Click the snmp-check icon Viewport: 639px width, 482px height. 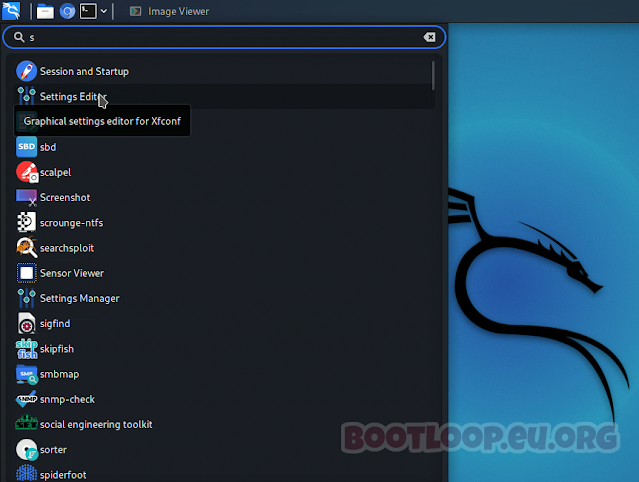[26, 399]
